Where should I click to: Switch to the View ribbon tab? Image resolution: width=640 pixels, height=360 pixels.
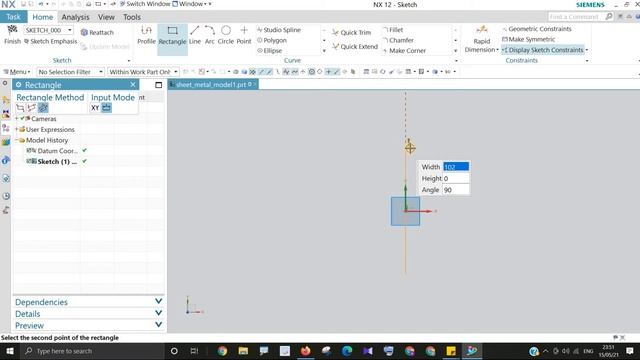[106, 17]
